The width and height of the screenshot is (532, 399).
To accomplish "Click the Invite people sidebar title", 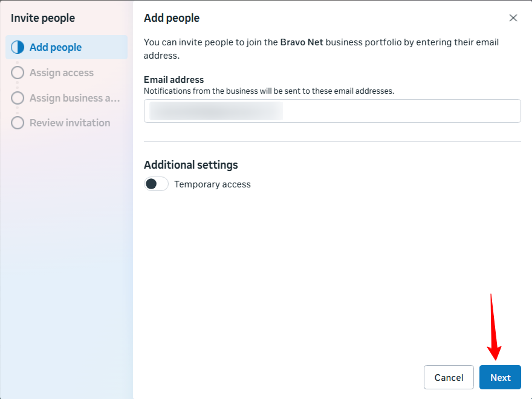I will 43,18.
